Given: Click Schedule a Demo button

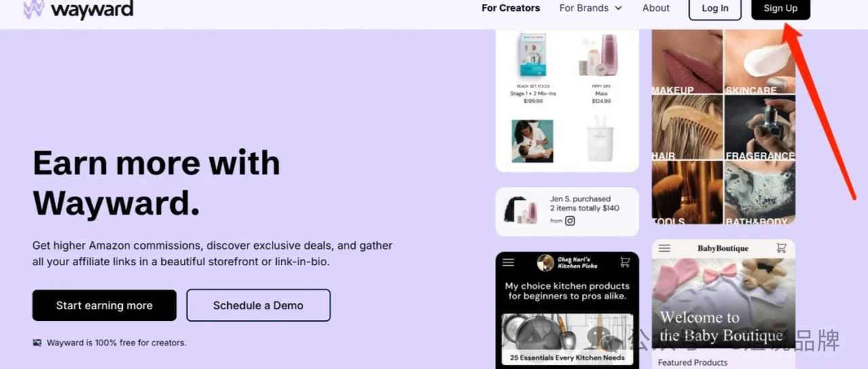Looking at the screenshot, I should pyautogui.click(x=258, y=305).
